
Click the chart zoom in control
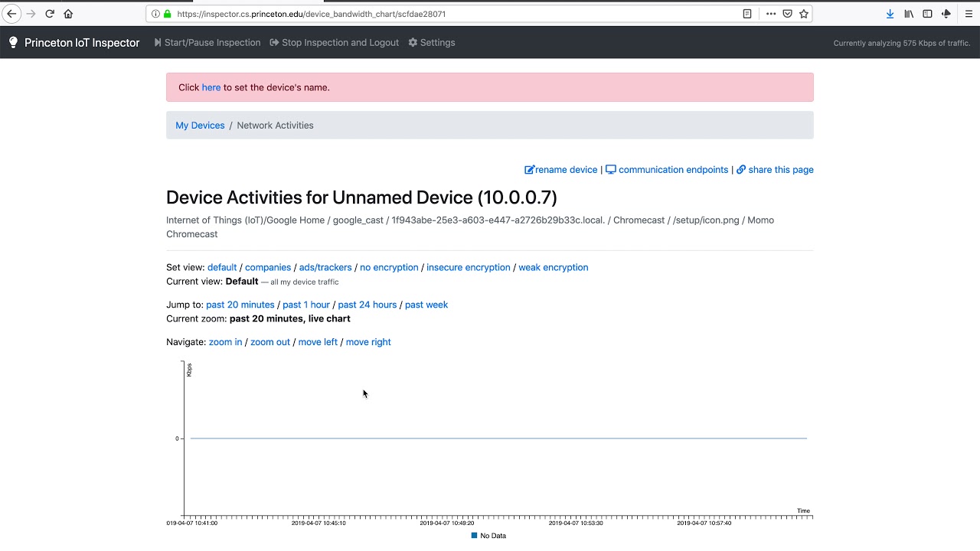pos(225,342)
